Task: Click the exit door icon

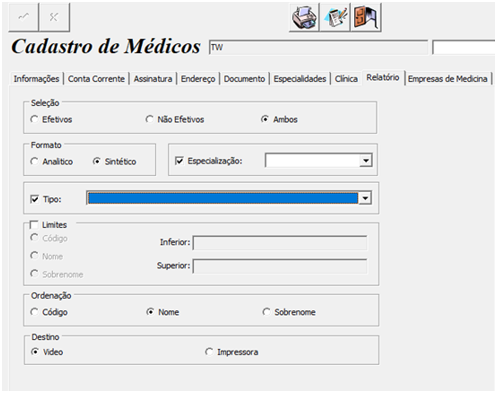Action: [366, 17]
